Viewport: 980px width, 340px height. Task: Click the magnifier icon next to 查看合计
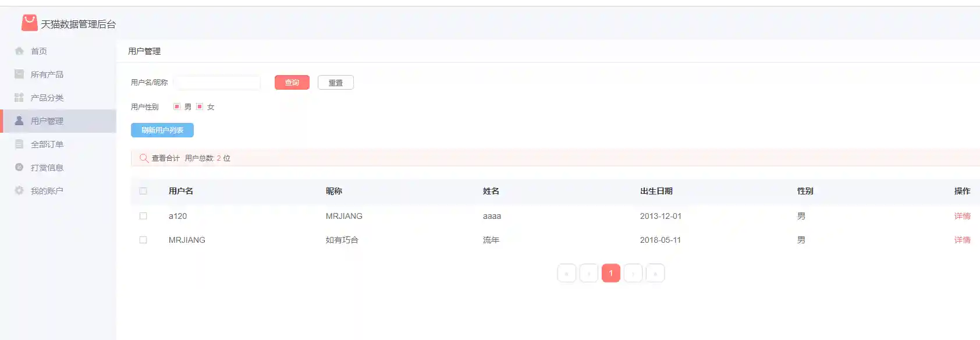pos(144,158)
